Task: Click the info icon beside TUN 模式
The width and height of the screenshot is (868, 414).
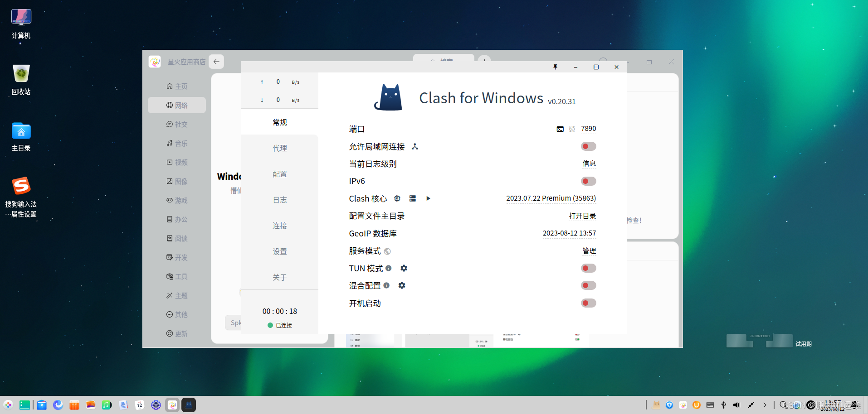Action: pyautogui.click(x=389, y=268)
